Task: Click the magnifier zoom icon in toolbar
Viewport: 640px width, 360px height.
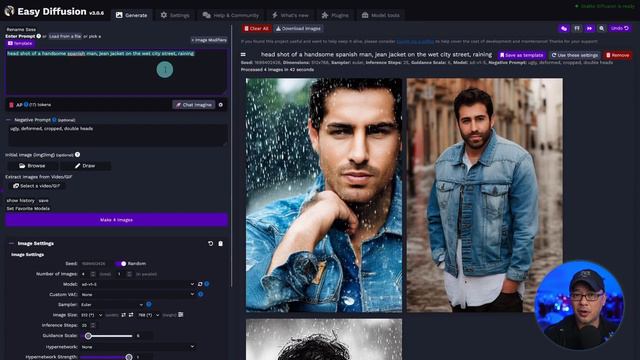Action: [x=601, y=28]
